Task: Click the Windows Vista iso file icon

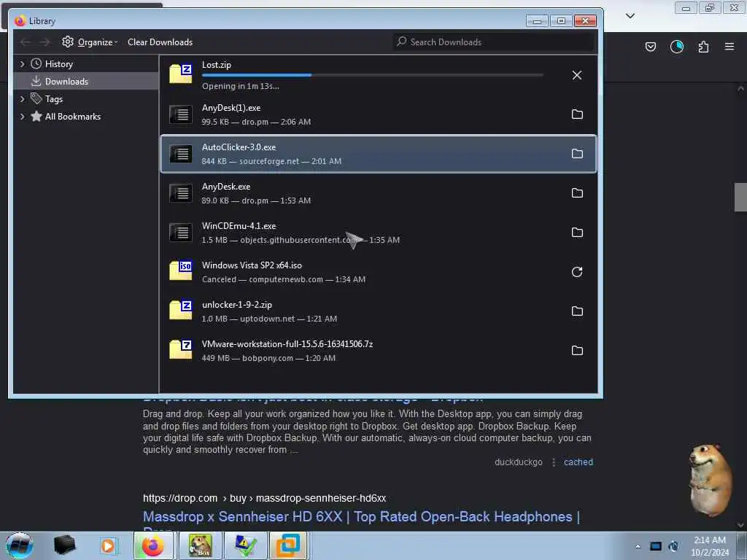Action: [x=181, y=271]
